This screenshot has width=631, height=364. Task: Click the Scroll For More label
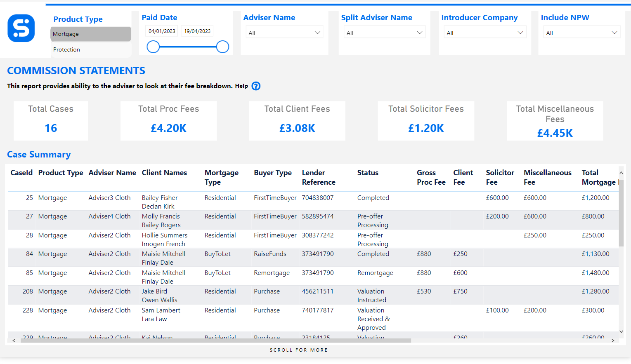click(x=299, y=350)
